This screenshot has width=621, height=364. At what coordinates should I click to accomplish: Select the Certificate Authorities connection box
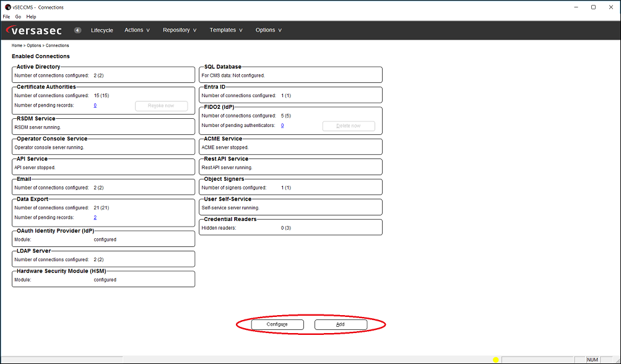point(103,100)
